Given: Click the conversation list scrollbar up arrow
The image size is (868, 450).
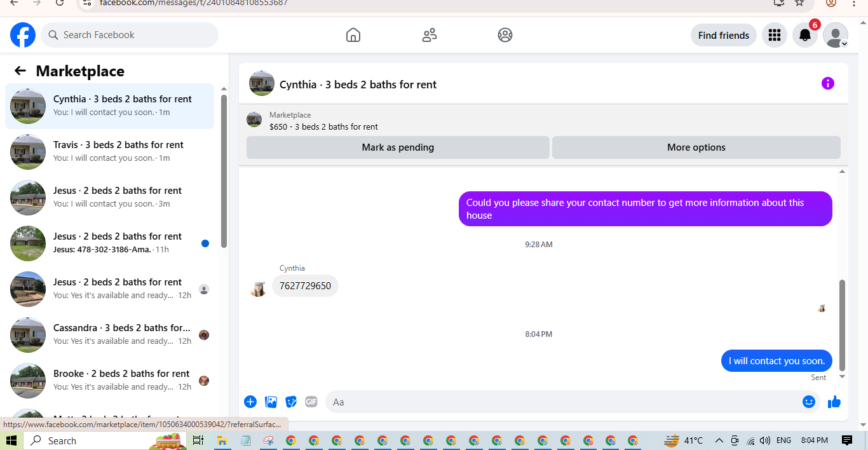Looking at the screenshot, I should point(224,89).
